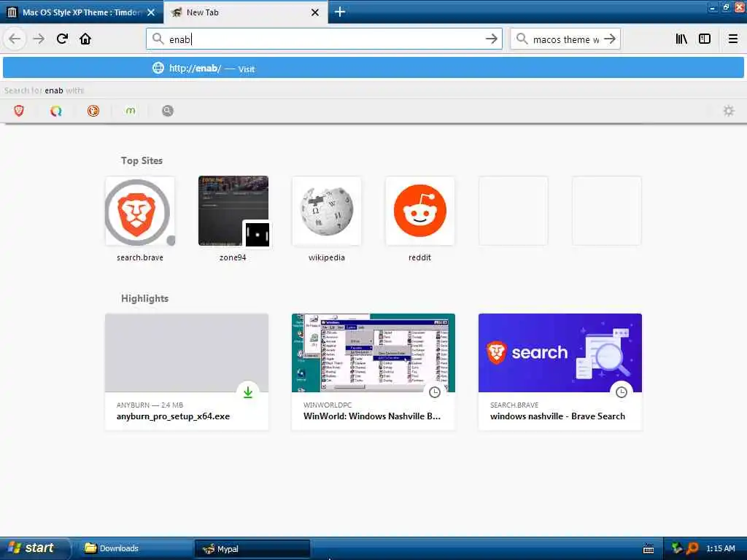Click the magnifier icon in the address bar
Image resolution: width=747 pixels, height=560 pixels.
tap(158, 39)
